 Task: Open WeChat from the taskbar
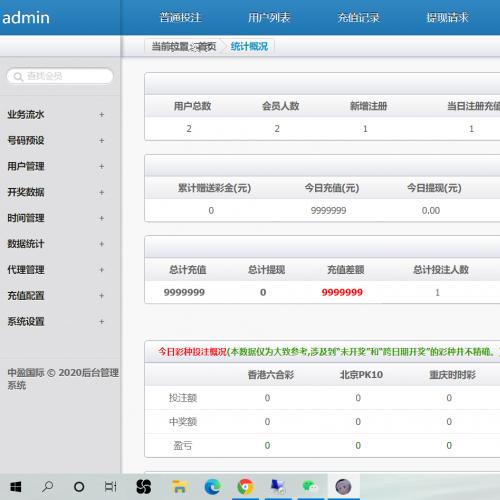pos(310,487)
